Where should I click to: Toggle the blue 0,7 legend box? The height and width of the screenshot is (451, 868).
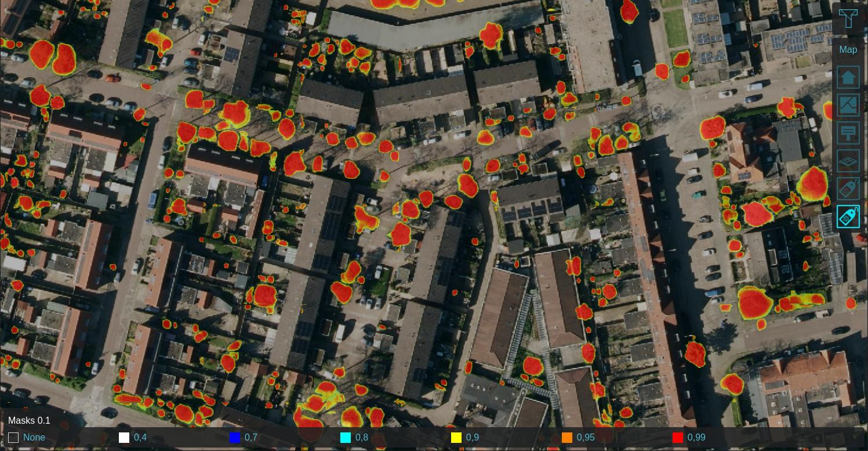[x=235, y=438]
